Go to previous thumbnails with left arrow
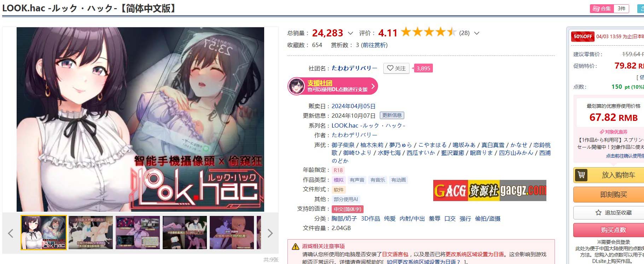The width and height of the screenshot is (644, 264). (x=10, y=233)
